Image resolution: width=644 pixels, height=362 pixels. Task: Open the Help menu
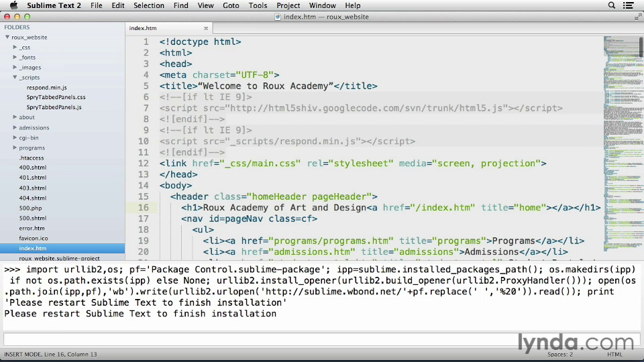(352, 5)
